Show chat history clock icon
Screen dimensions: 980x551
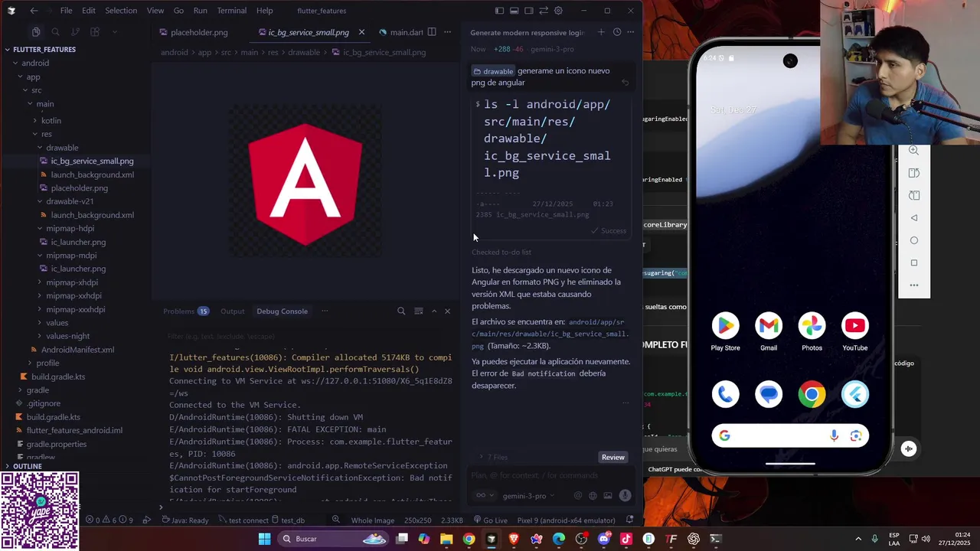(x=616, y=32)
